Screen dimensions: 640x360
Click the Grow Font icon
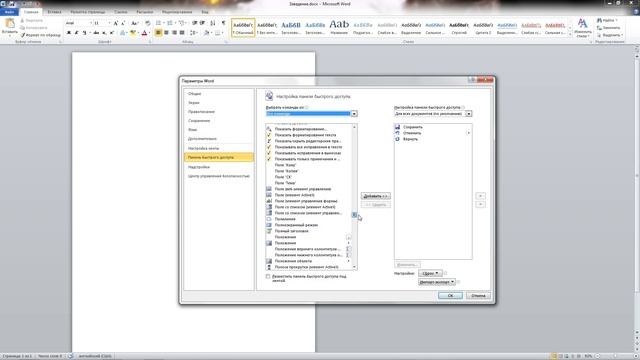point(116,23)
